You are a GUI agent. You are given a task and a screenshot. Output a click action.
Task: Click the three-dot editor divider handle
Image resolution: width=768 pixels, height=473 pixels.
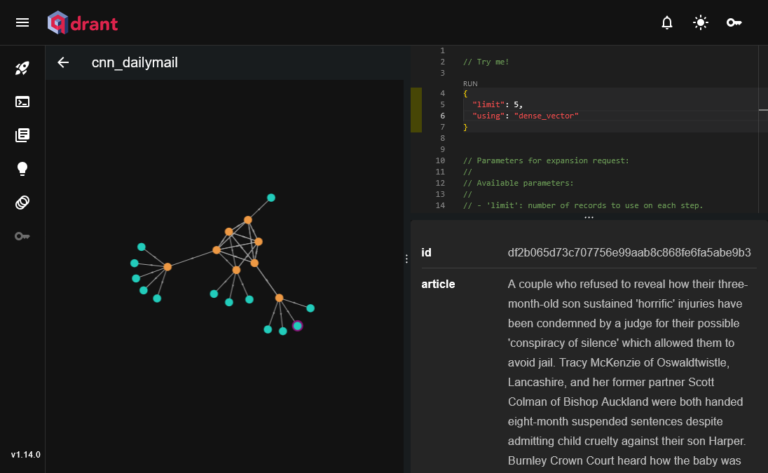[589, 217]
